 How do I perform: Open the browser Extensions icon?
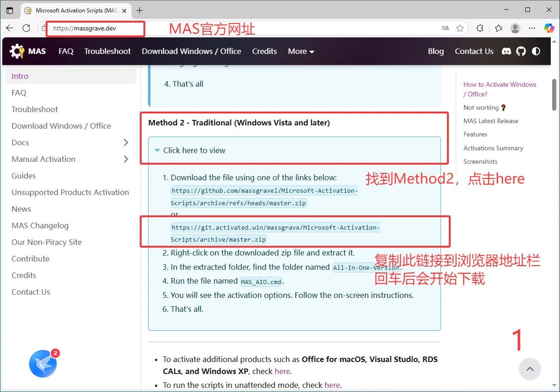click(480, 28)
